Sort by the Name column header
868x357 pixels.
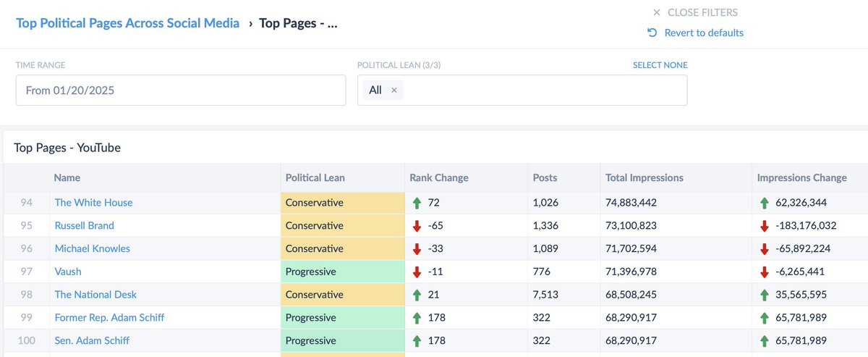67,177
